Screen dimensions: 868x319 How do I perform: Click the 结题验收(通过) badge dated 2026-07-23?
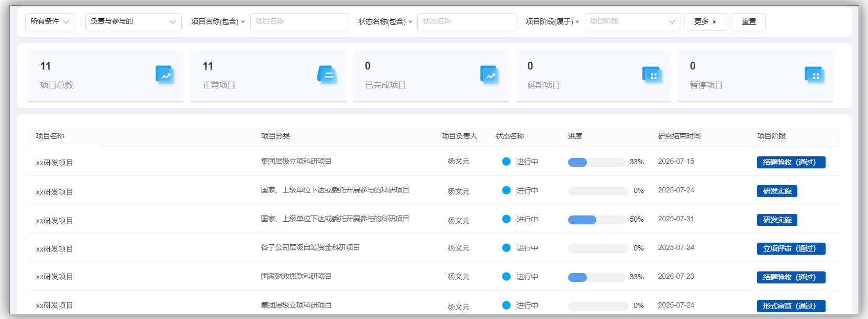pyautogui.click(x=791, y=277)
